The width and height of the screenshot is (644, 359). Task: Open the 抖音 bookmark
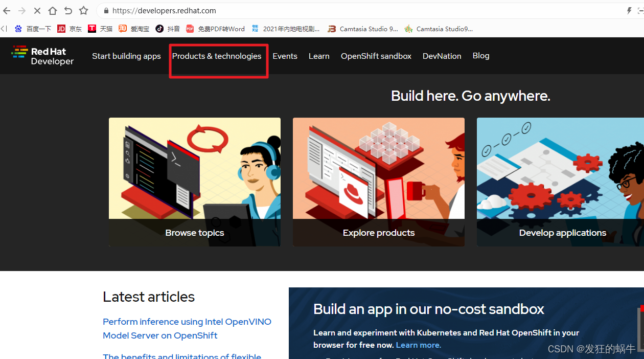pyautogui.click(x=168, y=29)
